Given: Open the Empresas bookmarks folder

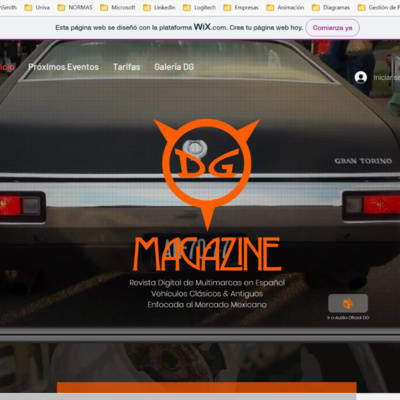Looking at the screenshot, I should point(241,7).
